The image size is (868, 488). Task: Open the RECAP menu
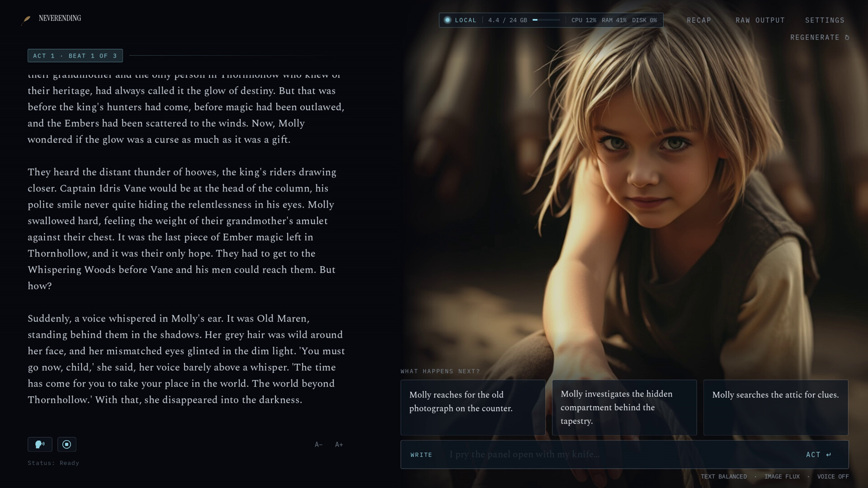[x=699, y=20]
